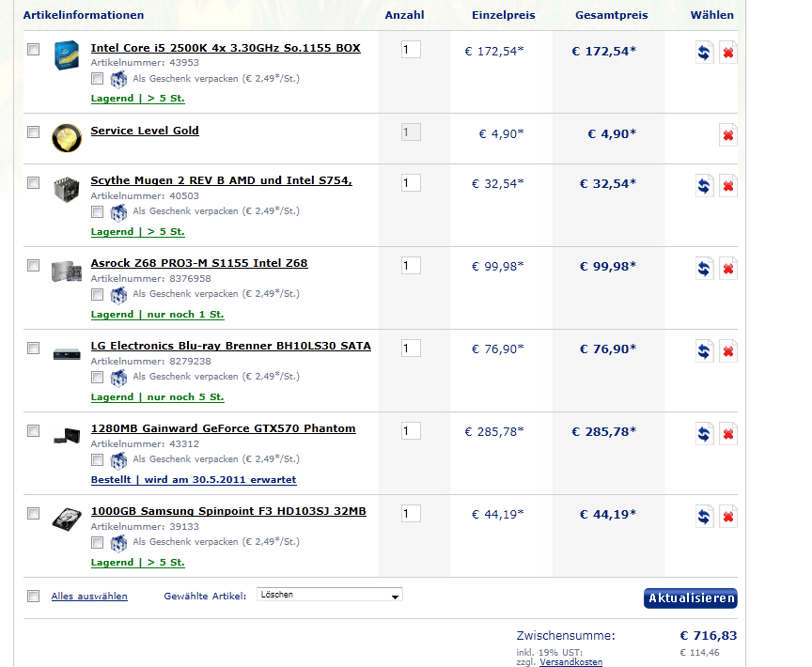
Task: Click quantity field for Intel Core i5
Action: pyautogui.click(x=411, y=50)
